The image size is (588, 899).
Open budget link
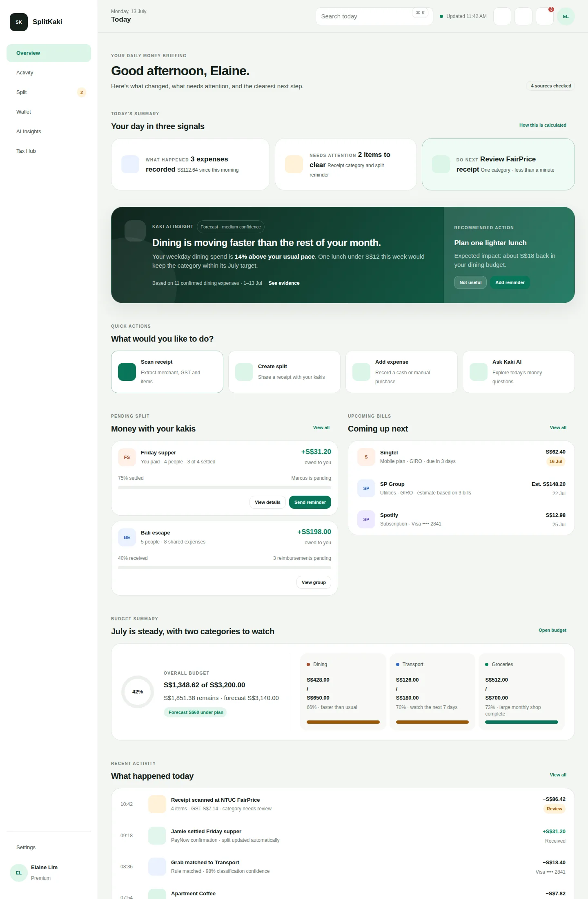[x=552, y=630]
